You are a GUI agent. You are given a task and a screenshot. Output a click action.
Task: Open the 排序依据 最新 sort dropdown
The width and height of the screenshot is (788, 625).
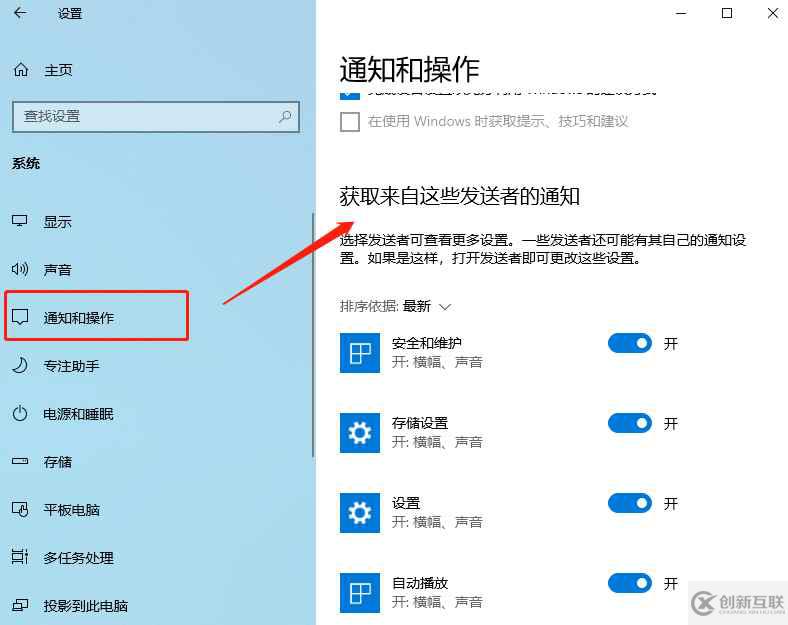[396, 306]
